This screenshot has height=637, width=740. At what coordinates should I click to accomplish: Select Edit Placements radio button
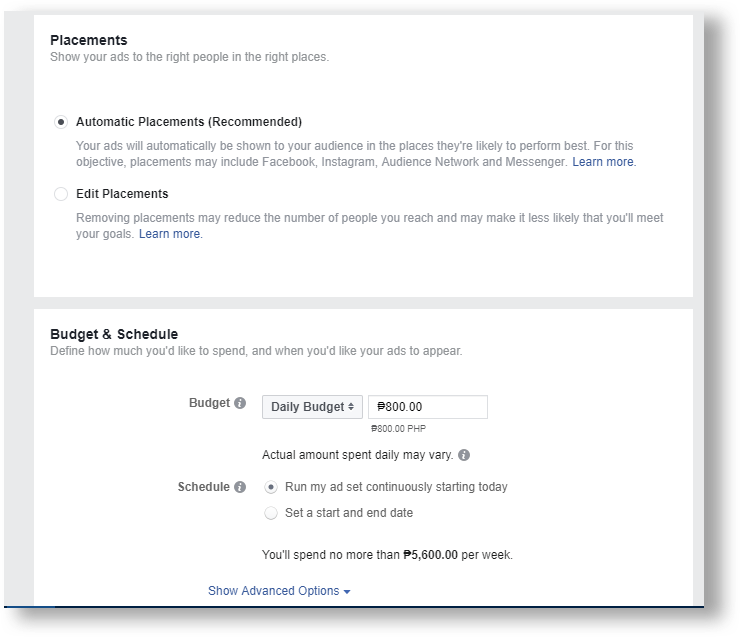61,194
